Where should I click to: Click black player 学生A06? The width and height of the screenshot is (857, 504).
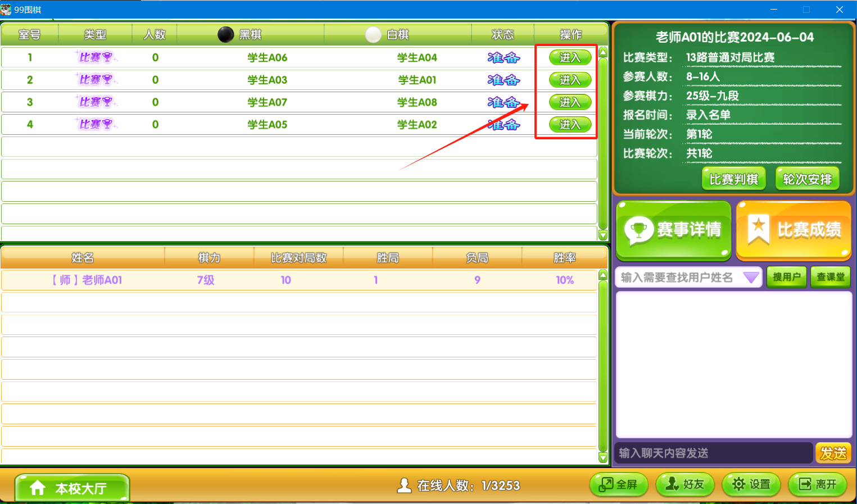(267, 57)
